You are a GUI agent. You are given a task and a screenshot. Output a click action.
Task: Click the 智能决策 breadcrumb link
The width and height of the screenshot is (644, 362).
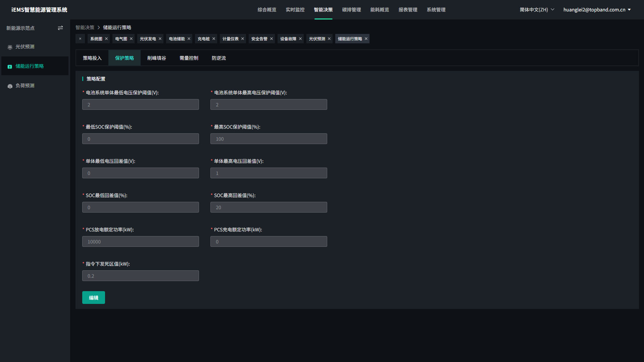pyautogui.click(x=85, y=28)
